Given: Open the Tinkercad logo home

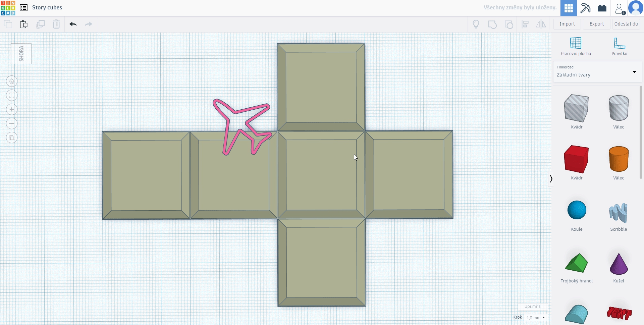Looking at the screenshot, I should coord(8,8).
